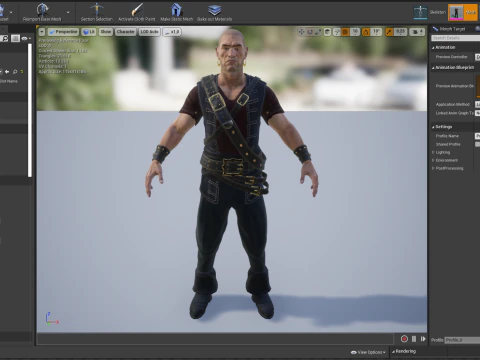Select the scale gizmo tool

[x=318, y=32]
